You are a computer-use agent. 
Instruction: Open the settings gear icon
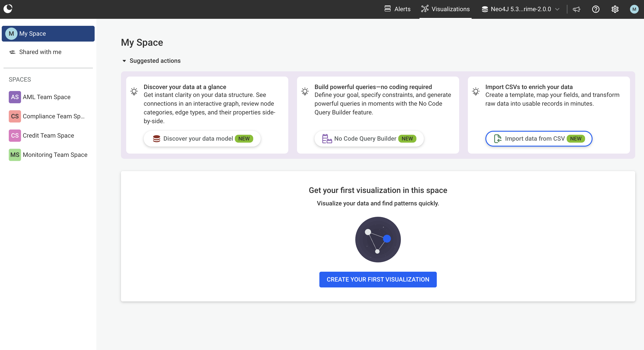pos(615,9)
